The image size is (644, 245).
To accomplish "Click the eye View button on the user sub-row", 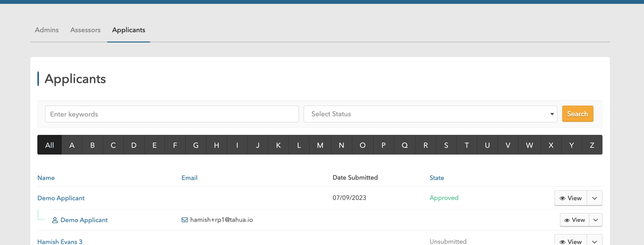I will click(574, 220).
